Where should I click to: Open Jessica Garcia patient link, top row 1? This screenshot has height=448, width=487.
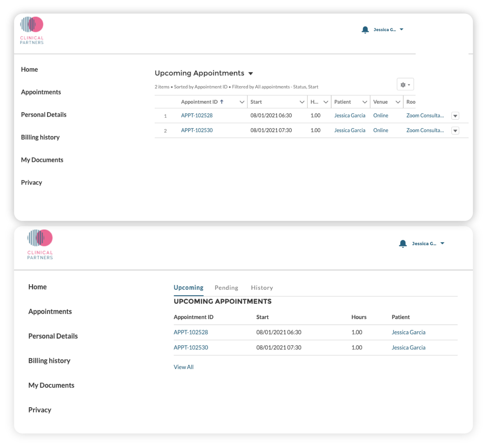(350, 116)
